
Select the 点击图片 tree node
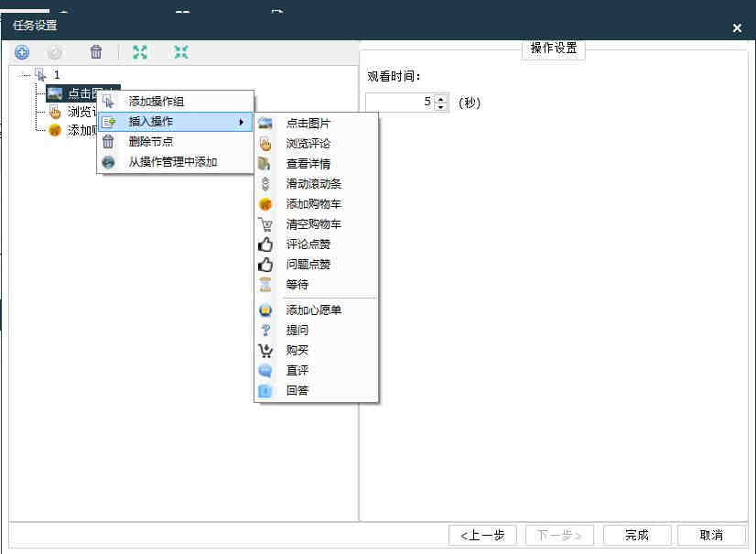click(83, 93)
